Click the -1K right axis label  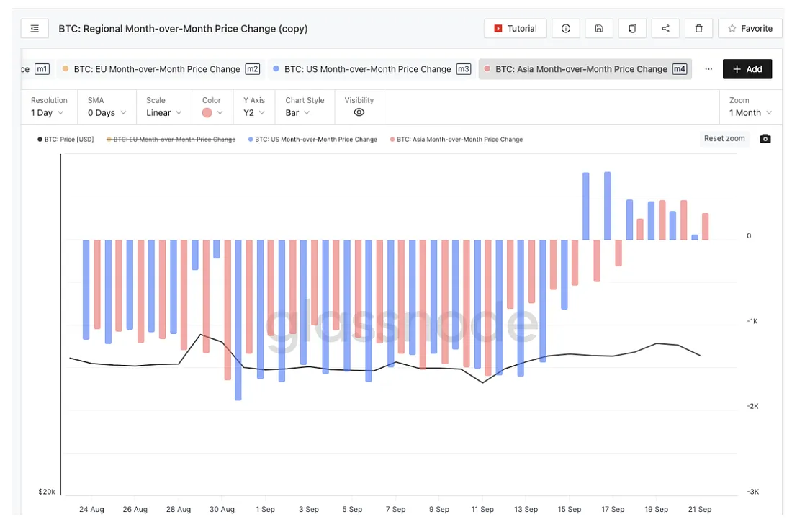(752, 321)
